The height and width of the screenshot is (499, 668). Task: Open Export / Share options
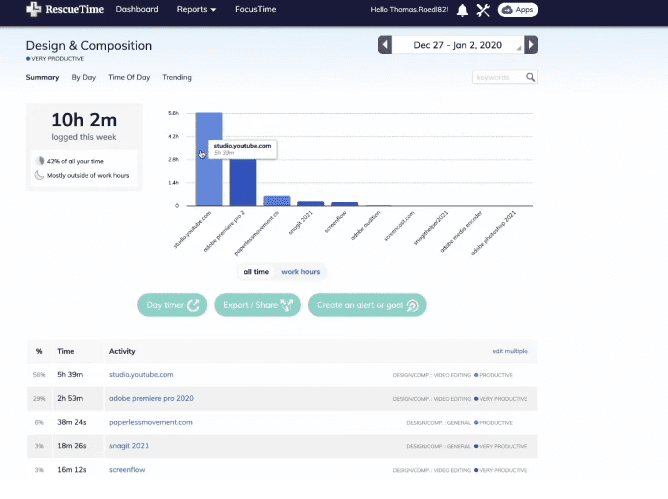click(x=257, y=305)
